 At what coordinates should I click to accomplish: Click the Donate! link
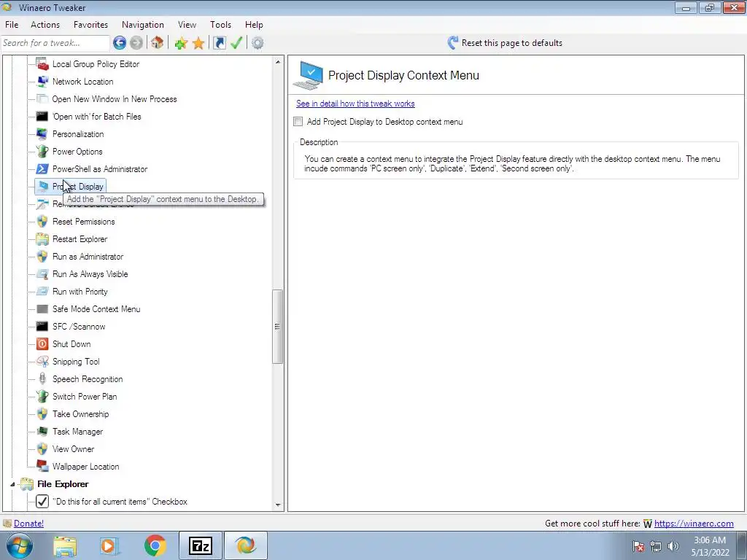pyautogui.click(x=28, y=524)
